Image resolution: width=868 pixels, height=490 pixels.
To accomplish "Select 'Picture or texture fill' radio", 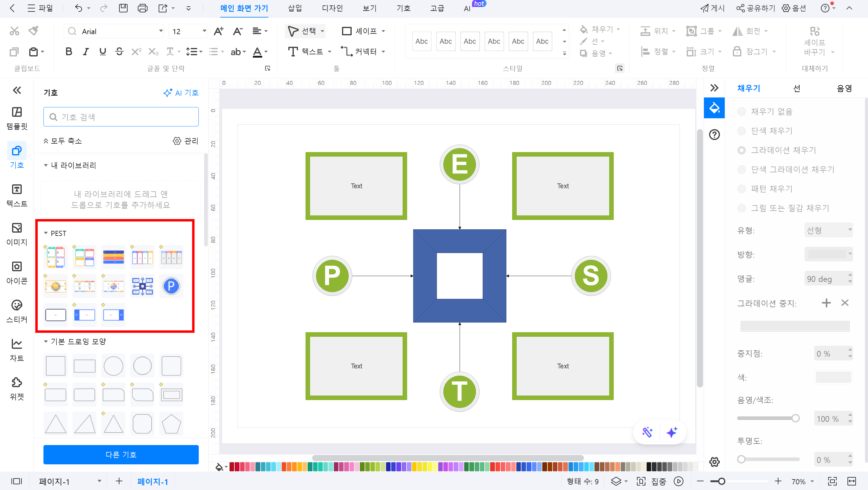I will tap(741, 208).
